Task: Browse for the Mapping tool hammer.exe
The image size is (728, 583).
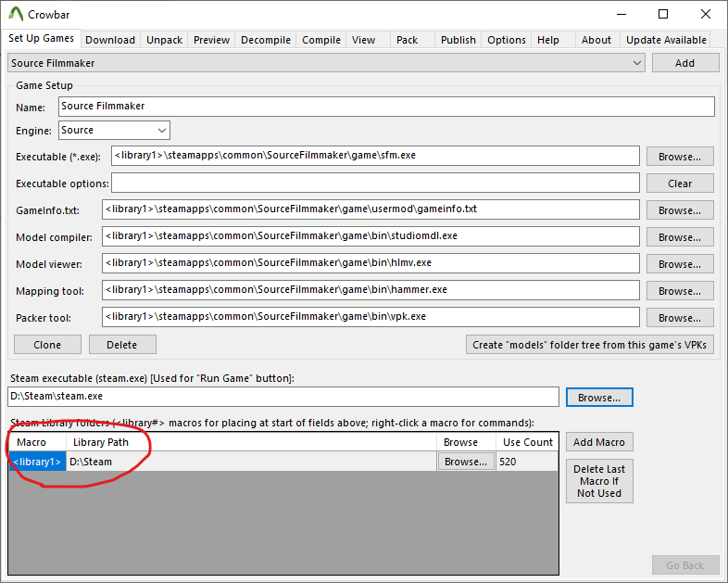Action: [680, 291]
